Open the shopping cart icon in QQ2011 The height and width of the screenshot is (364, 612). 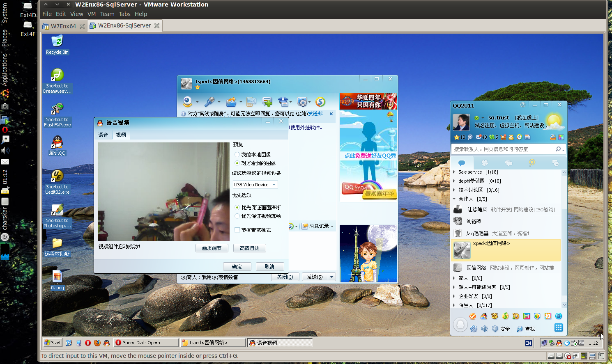click(x=503, y=137)
